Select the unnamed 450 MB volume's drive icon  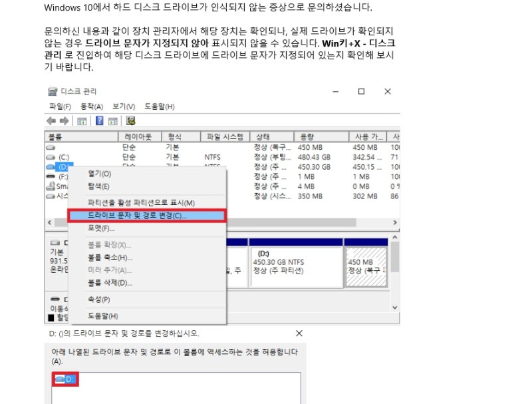pyautogui.click(x=51, y=147)
